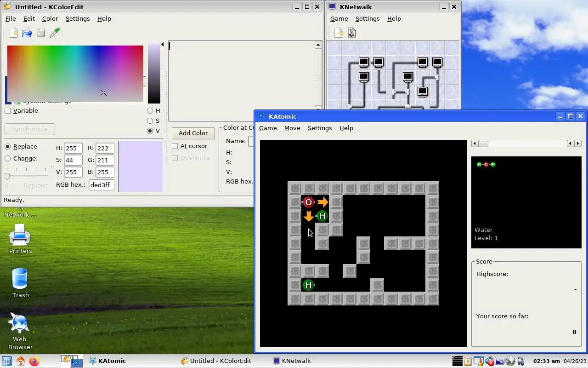Click the Replace amount slider handle
Screen dimensions: 588x368
pos(7,176)
